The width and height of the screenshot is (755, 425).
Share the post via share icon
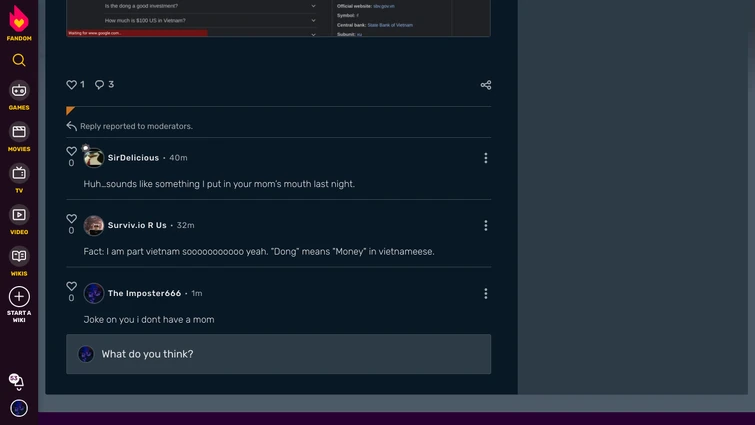pos(485,85)
